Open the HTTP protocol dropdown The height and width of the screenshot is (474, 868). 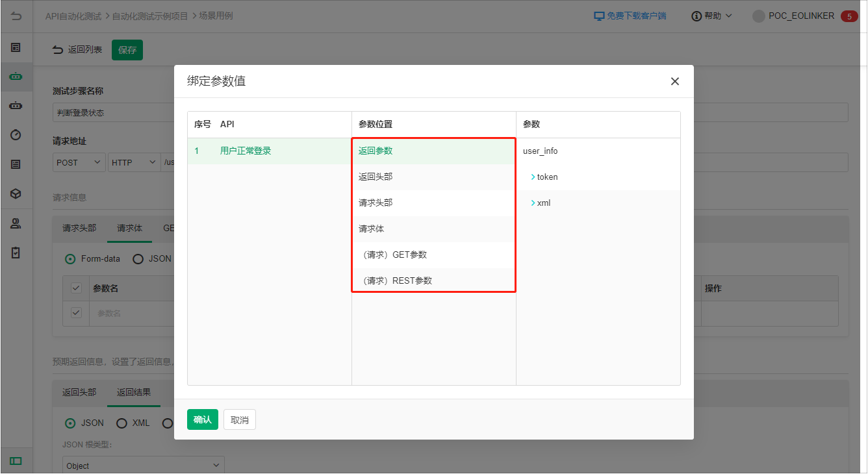pyautogui.click(x=134, y=162)
